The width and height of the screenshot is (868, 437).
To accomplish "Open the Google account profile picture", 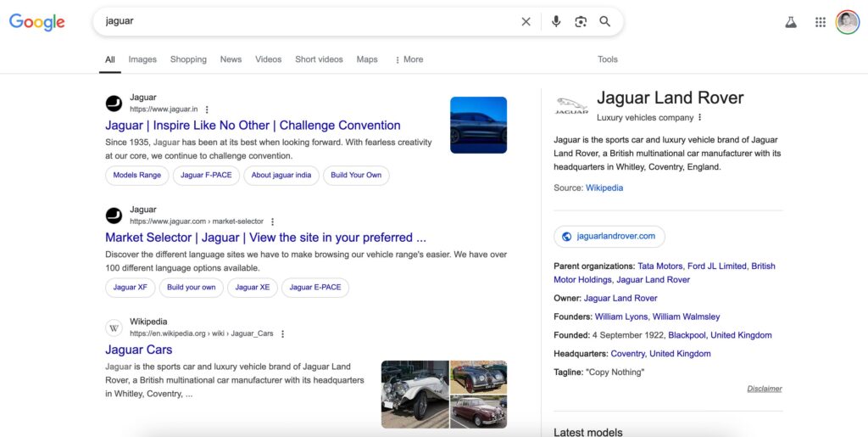I will click(x=847, y=22).
